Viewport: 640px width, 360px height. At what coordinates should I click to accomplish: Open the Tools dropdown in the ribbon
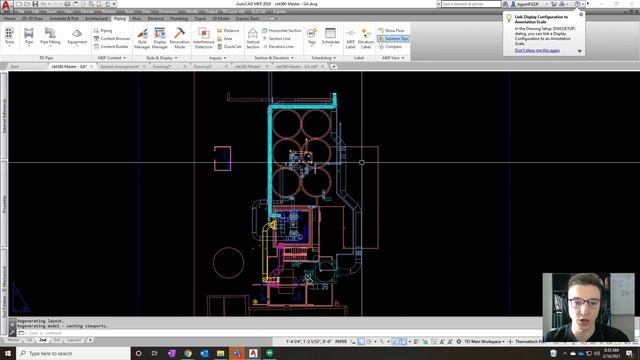pyautogui.click(x=9, y=37)
